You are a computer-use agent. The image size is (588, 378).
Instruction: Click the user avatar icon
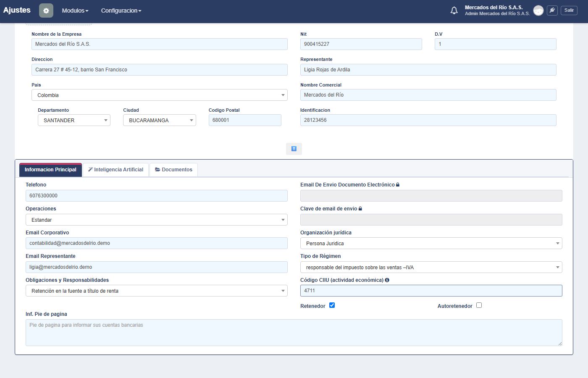[x=538, y=10]
